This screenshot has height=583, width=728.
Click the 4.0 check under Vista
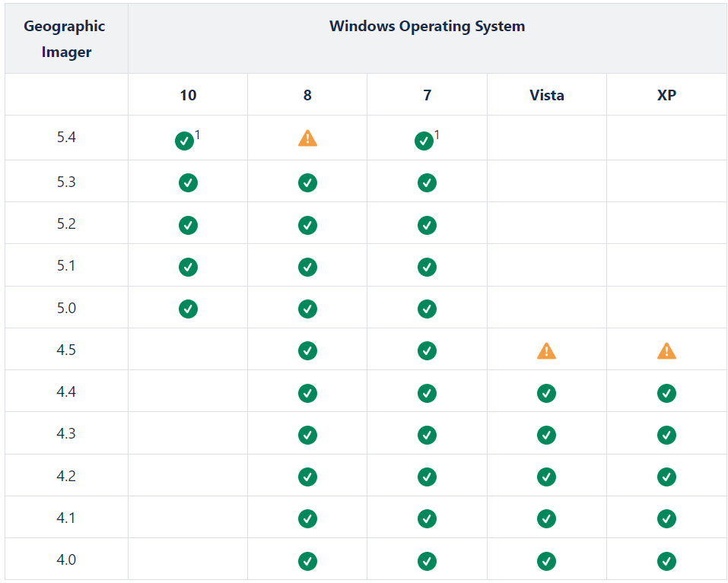pyautogui.click(x=546, y=561)
